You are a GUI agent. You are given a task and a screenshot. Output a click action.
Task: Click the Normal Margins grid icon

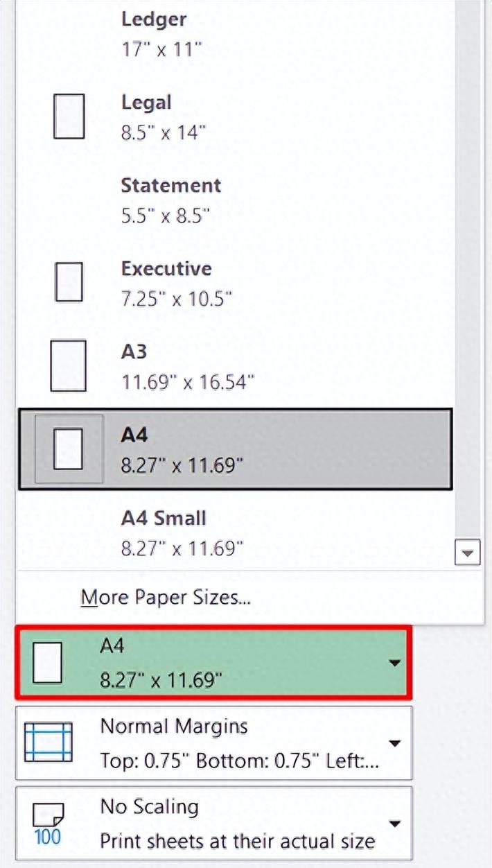pos(48,743)
